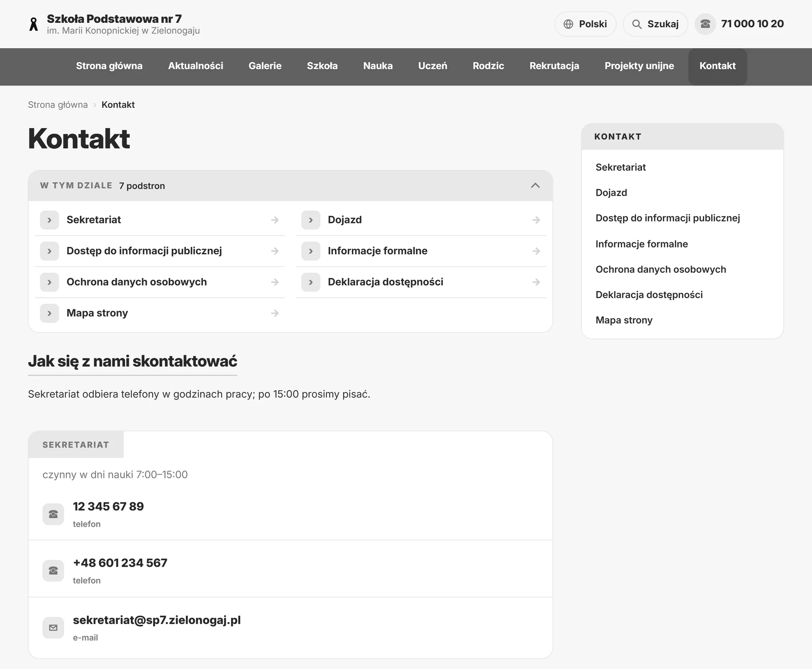This screenshot has height=669, width=812.
Task: Click the globe icon beside Polski
Action: click(568, 24)
